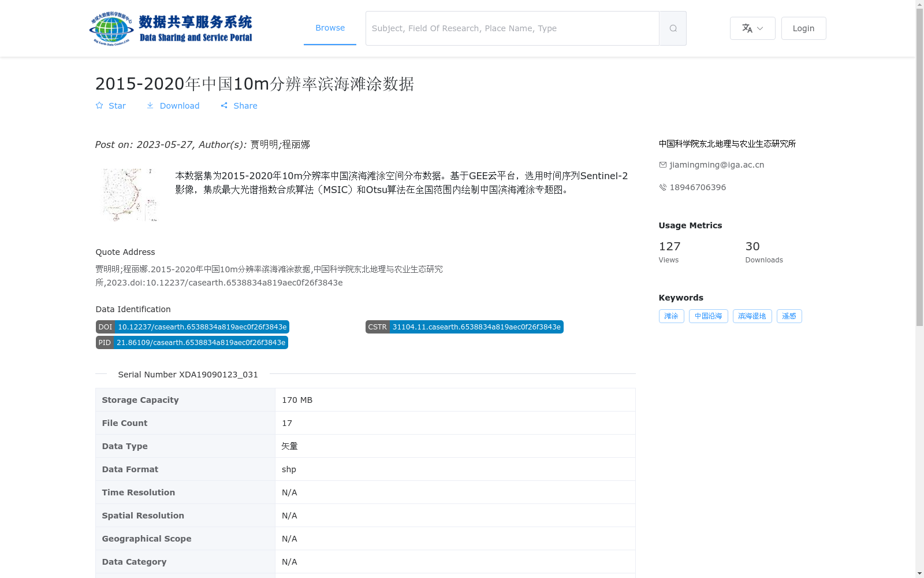Click the search magnifier icon button
The height and width of the screenshot is (578, 924).
(x=673, y=28)
